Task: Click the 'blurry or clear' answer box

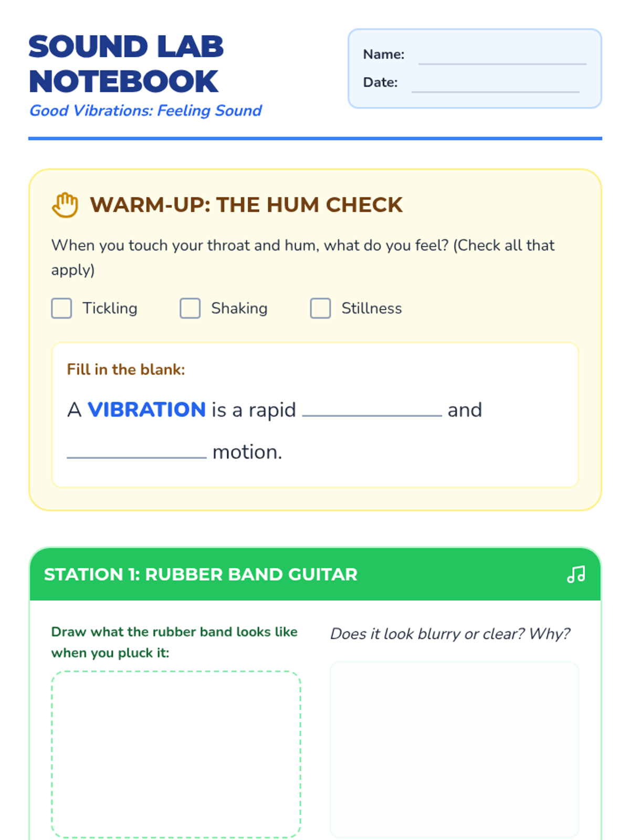Action: (455, 749)
